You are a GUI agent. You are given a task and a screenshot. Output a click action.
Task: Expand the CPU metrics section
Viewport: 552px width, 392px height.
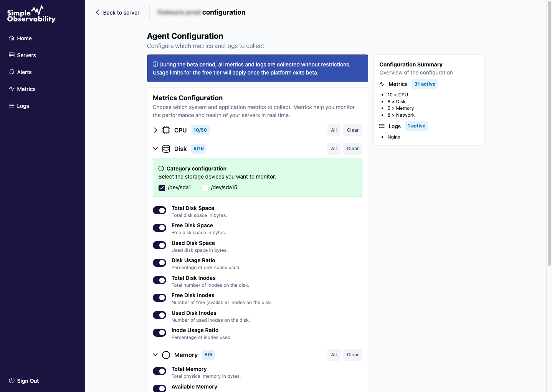155,130
